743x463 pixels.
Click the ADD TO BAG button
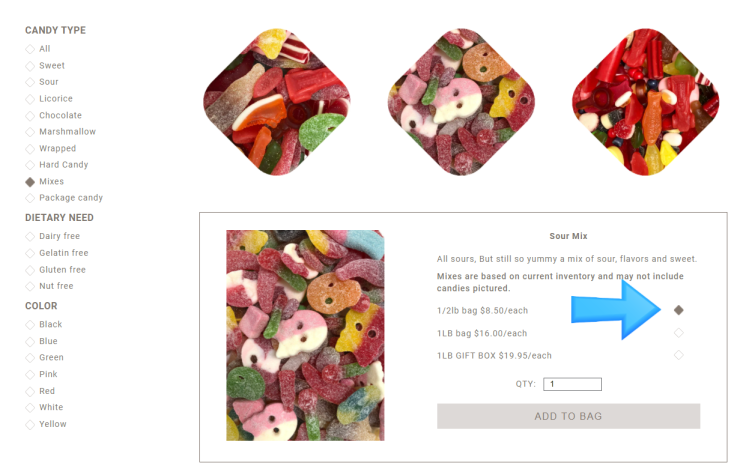(x=568, y=416)
